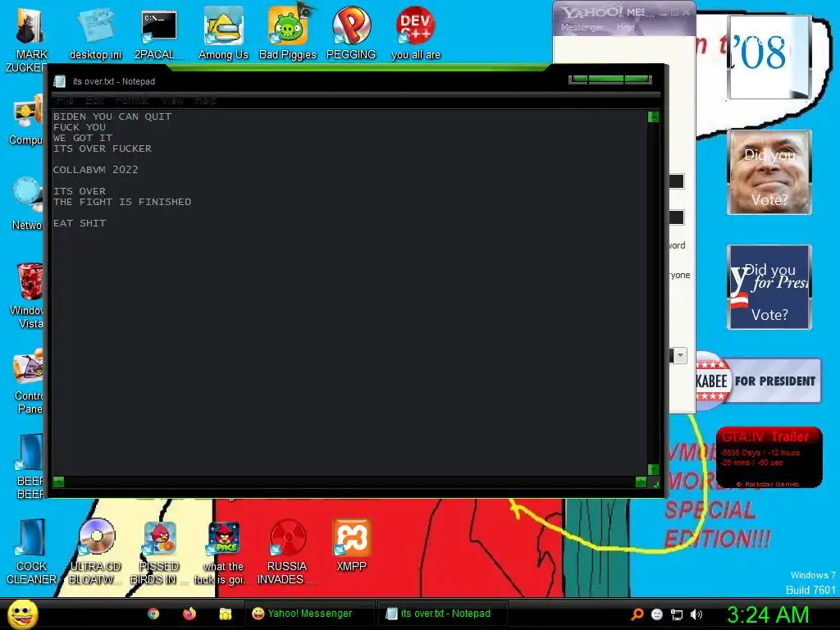Click the smiley face Start button
The height and width of the screenshot is (630, 840).
click(x=22, y=614)
